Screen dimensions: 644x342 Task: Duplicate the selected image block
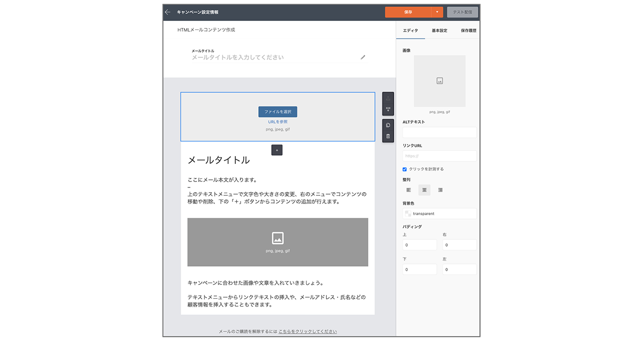(x=388, y=125)
